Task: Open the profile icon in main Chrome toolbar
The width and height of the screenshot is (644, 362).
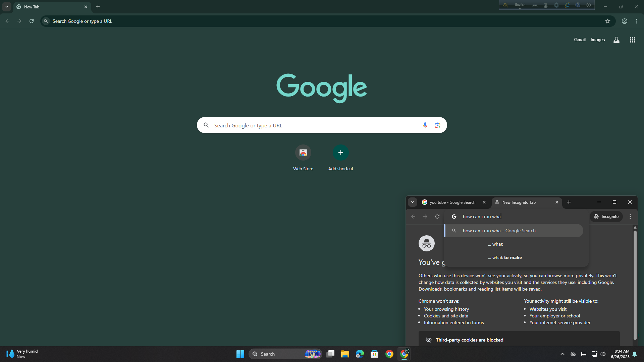Action: tap(624, 21)
